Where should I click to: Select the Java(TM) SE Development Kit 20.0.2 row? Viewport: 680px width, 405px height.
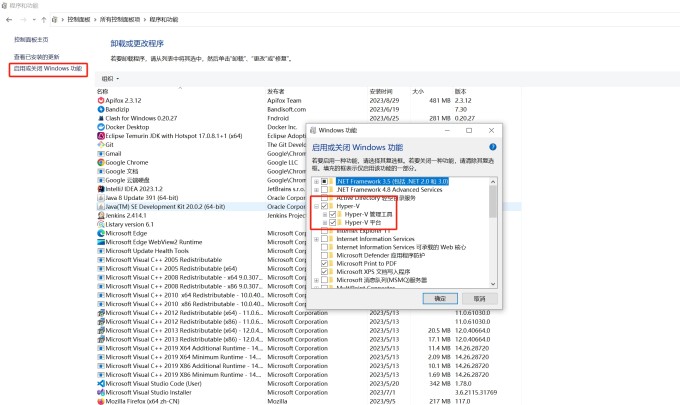tap(308, 206)
